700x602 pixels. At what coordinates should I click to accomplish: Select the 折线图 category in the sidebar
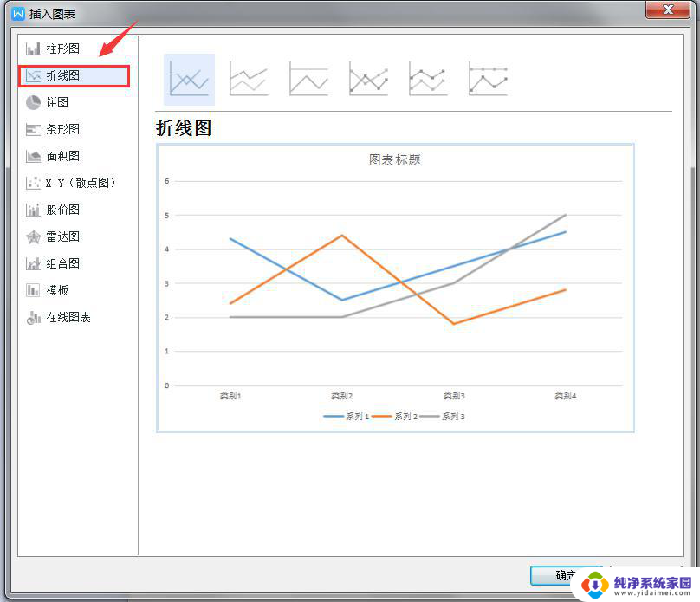tap(62, 75)
